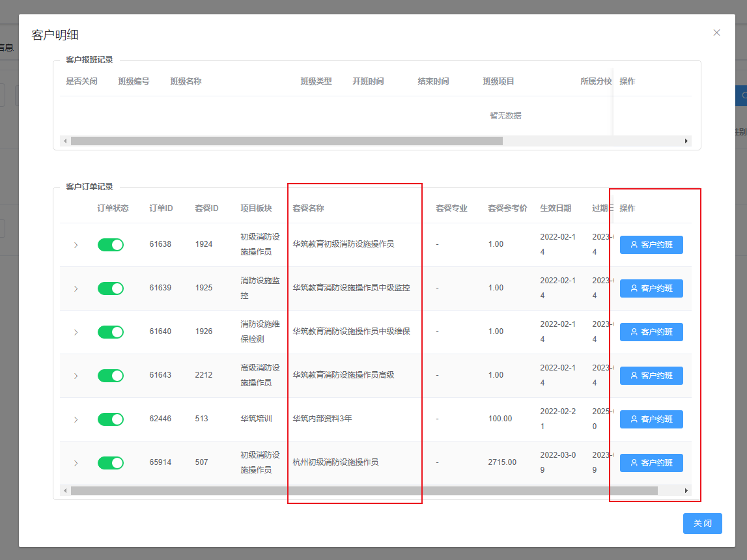Book class for order 61640

tap(651, 332)
